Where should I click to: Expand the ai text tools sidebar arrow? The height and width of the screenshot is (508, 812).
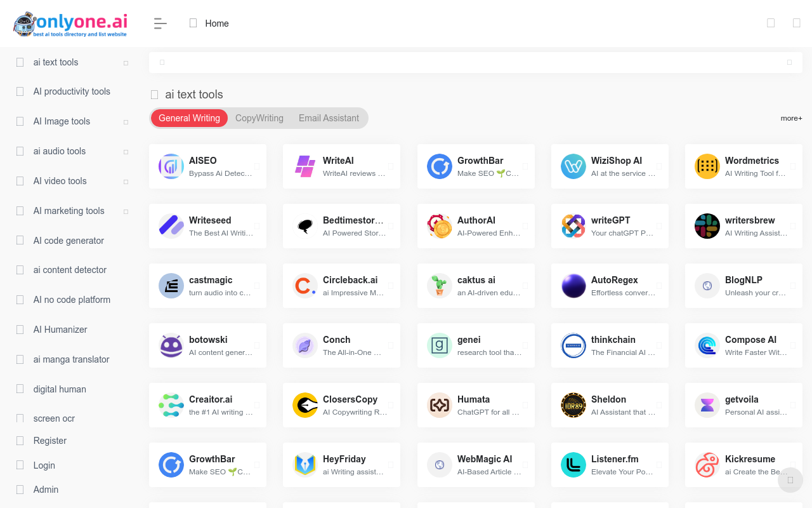[x=126, y=63]
